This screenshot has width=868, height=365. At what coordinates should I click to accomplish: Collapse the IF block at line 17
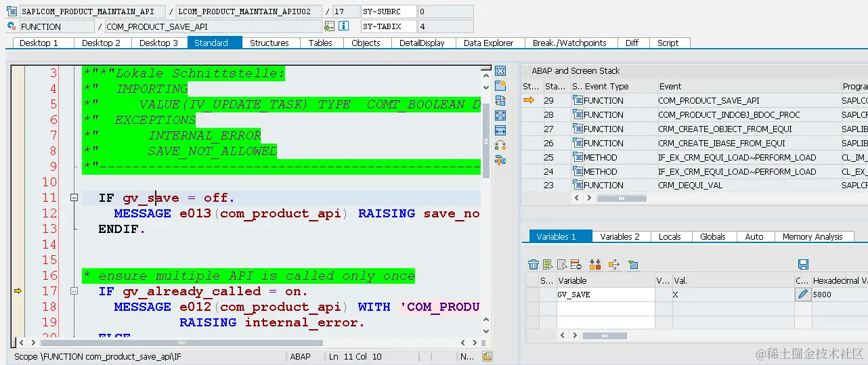pyautogui.click(x=74, y=291)
